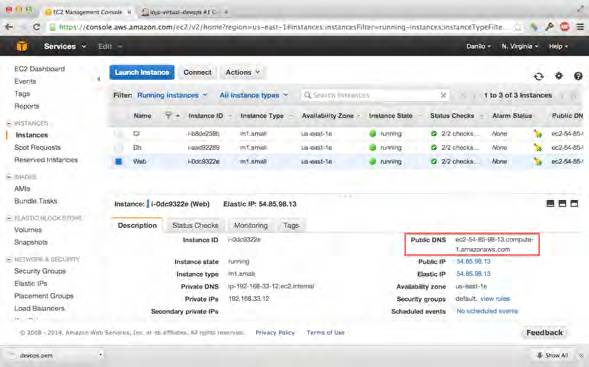This screenshot has width=589, height=367.
Task: Open Spot Requests in the sidebar
Action: click(x=37, y=147)
